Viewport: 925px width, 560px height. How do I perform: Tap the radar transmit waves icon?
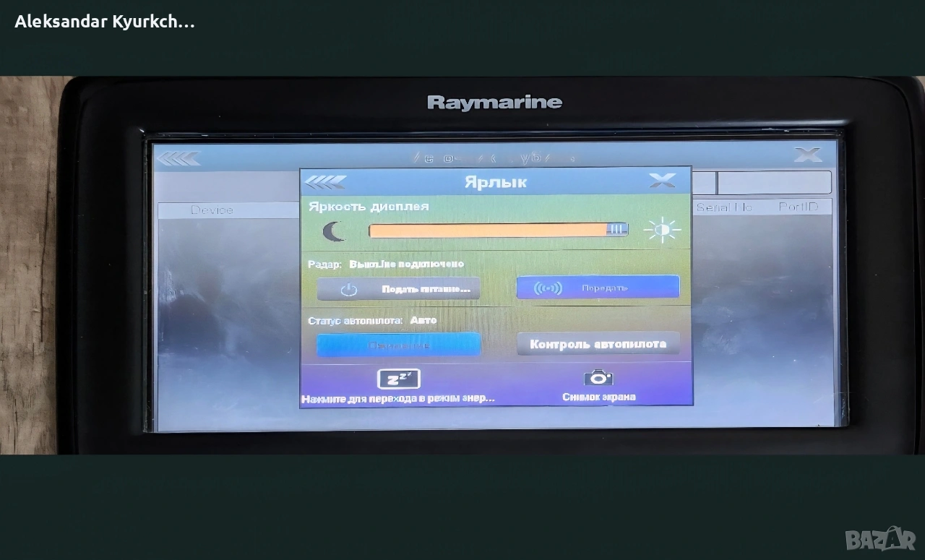pos(547,288)
